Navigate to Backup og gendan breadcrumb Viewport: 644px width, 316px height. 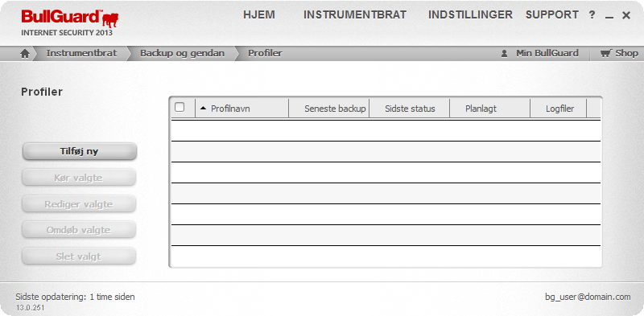tap(183, 53)
